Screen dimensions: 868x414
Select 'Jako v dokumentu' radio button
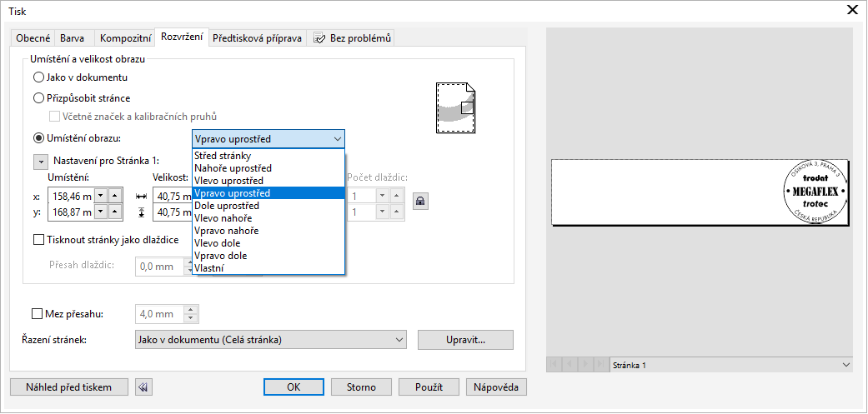point(38,77)
